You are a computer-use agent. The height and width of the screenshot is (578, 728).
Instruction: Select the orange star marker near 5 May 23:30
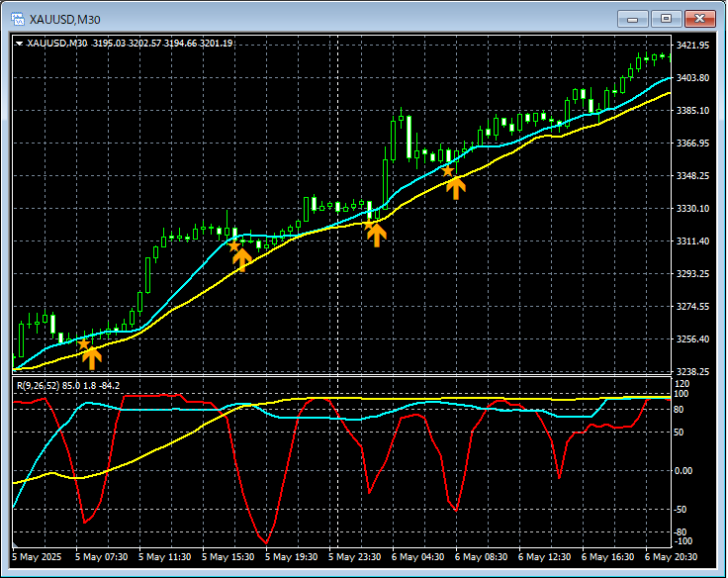coord(369,225)
